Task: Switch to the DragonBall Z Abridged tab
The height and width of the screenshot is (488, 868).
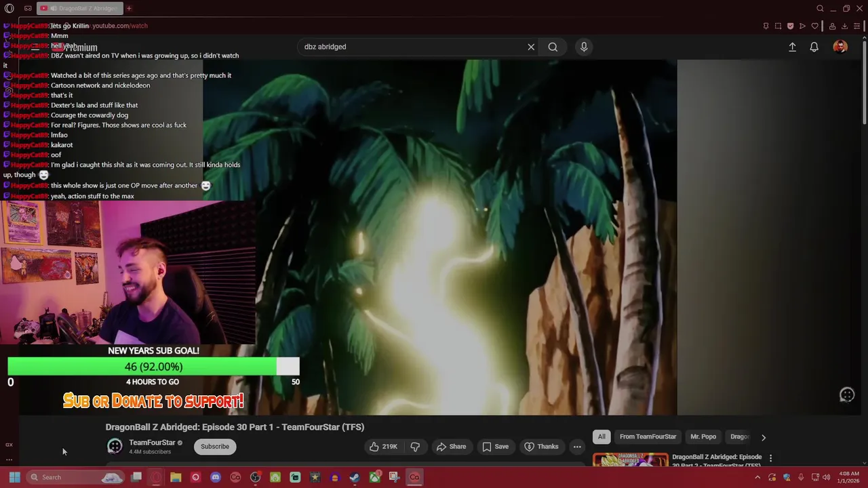Action: pos(79,8)
